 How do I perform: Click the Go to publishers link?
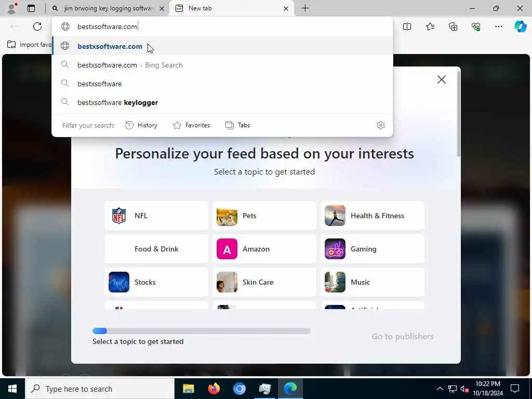click(403, 336)
